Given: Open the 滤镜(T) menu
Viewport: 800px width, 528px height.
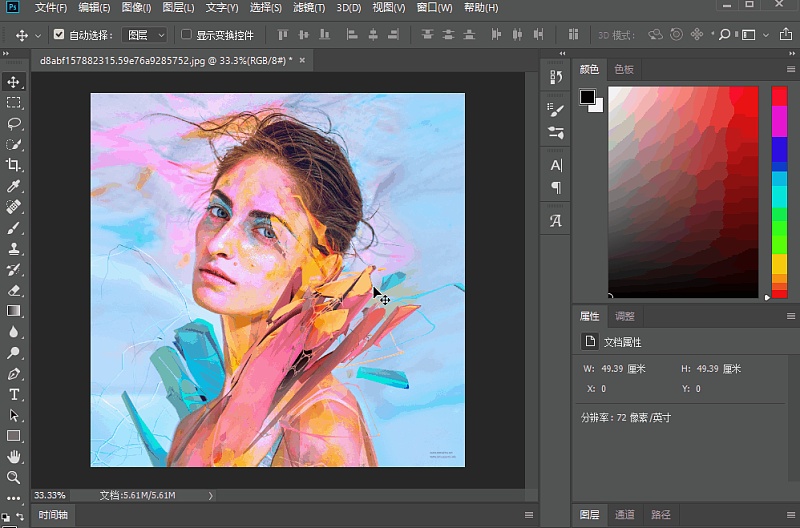Looking at the screenshot, I should (x=309, y=8).
